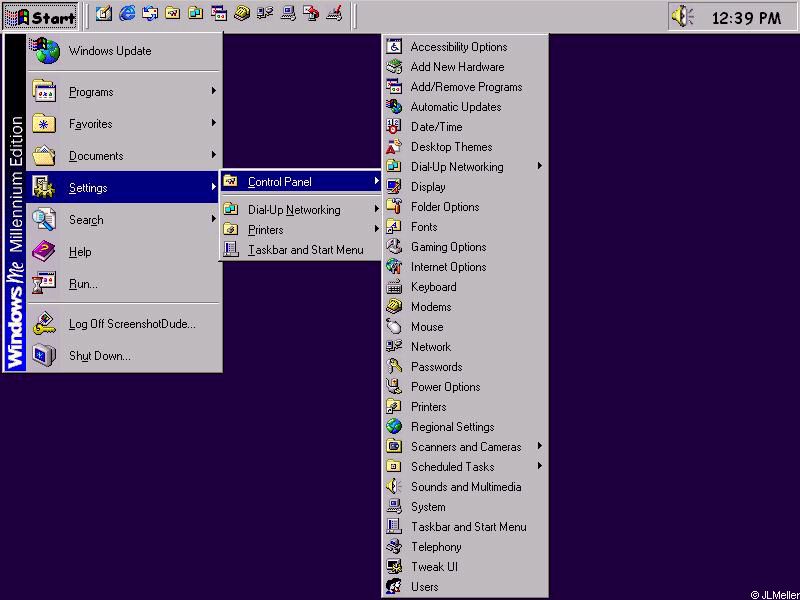
Task: Choose Log Off ScreenshotDude... from Start menu
Action: pyautogui.click(x=124, y=323)
